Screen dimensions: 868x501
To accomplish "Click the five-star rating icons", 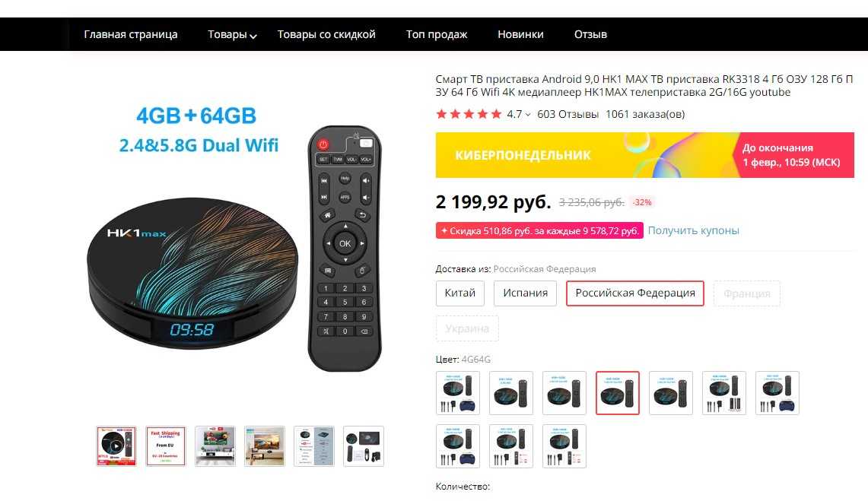I will (469, 115).
